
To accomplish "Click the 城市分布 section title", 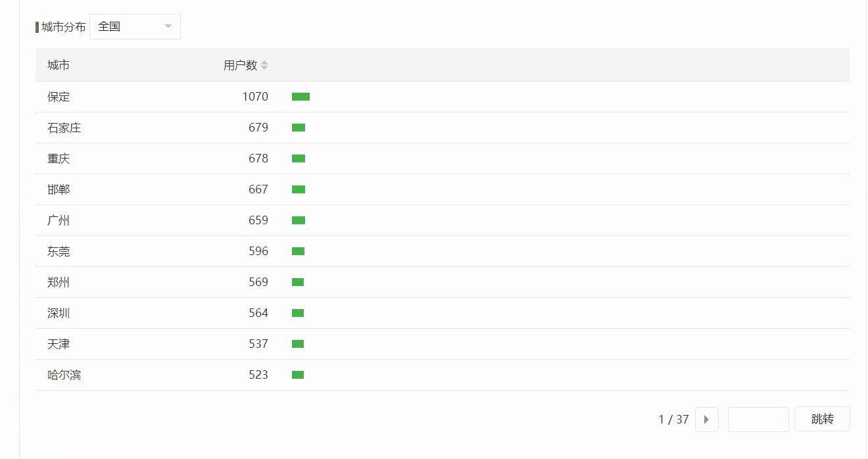I will click(63, 27).
